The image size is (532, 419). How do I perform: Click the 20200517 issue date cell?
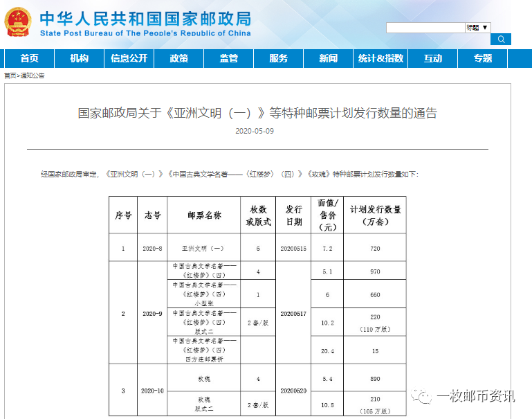293,314
